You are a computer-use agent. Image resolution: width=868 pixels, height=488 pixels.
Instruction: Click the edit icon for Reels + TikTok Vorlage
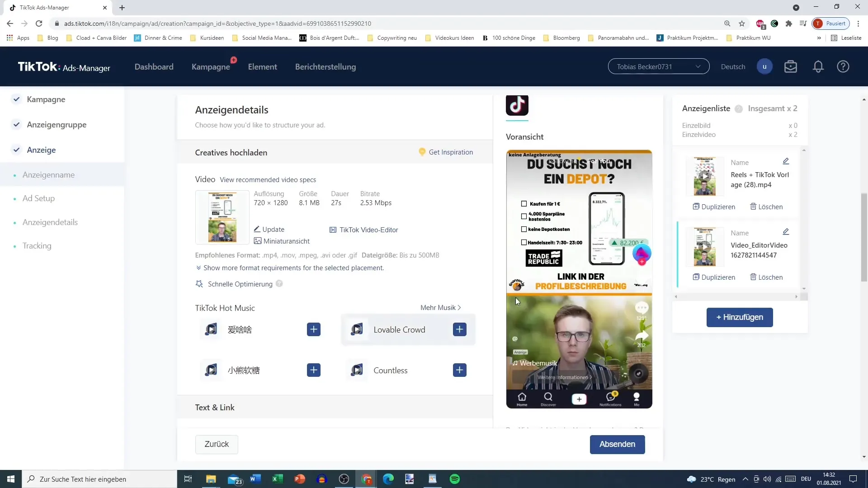tap(786, 161)
